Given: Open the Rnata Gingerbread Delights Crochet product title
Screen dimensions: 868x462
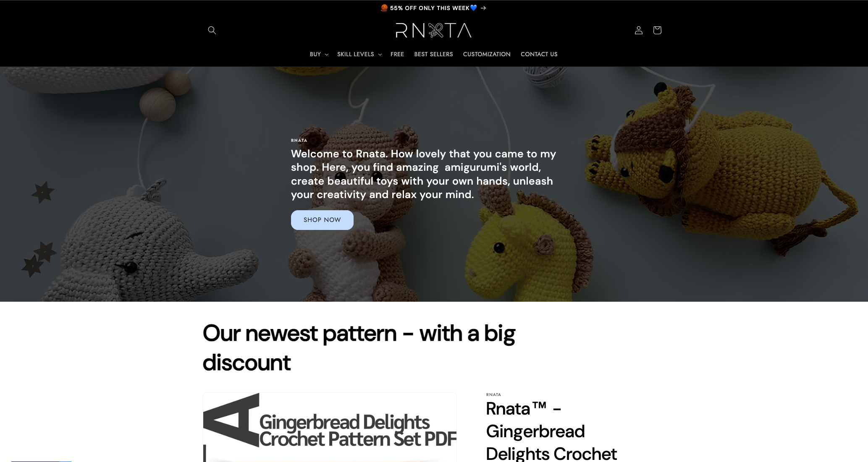Looking at the screenshot, I should [551, 431].
